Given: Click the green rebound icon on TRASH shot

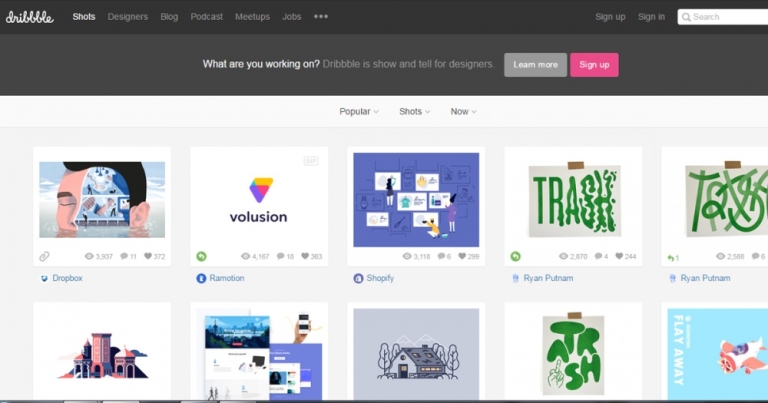Looking at the screenshot, I should [515, 256].
